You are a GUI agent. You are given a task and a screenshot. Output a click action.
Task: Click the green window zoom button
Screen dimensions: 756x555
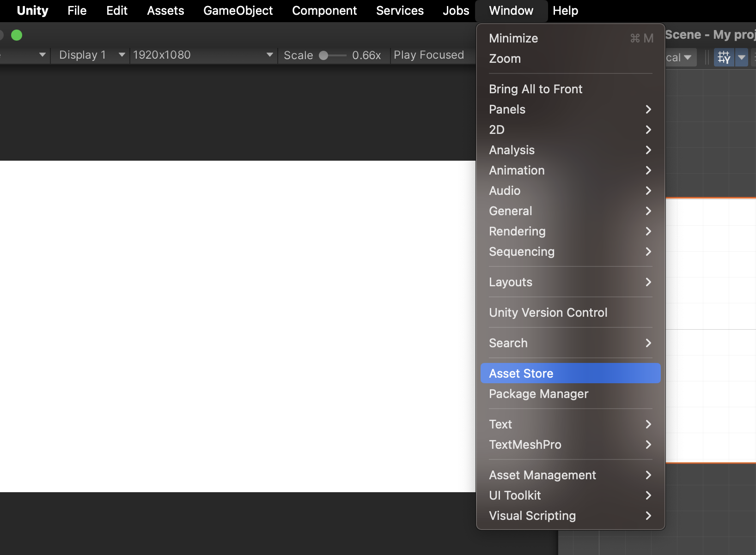(x=17, y=35)
